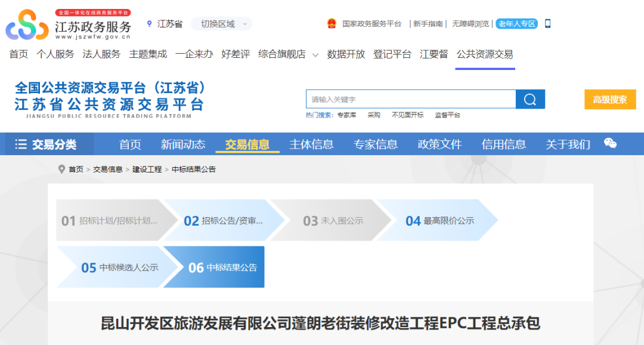Click the breadcrumb location marker icon
Viewport: 644px width, 345px height.
point(61,170)
